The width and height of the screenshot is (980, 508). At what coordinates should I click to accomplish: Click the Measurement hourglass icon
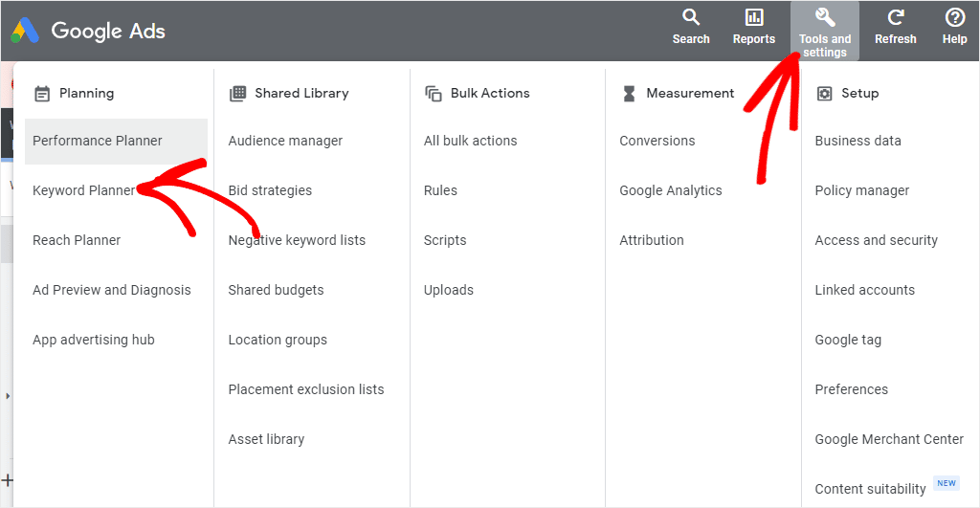tap(629, 94)
